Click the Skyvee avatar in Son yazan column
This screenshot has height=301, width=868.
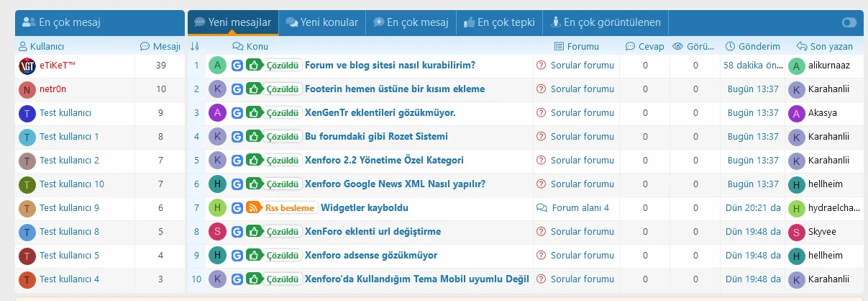click(x=796, y=232)
